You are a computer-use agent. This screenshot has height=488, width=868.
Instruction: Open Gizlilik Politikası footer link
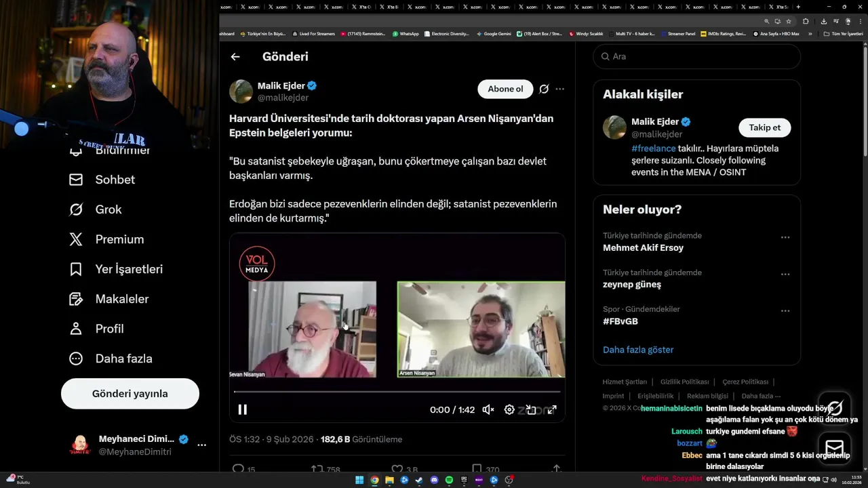pyautogui.click(x=685, y=382)
